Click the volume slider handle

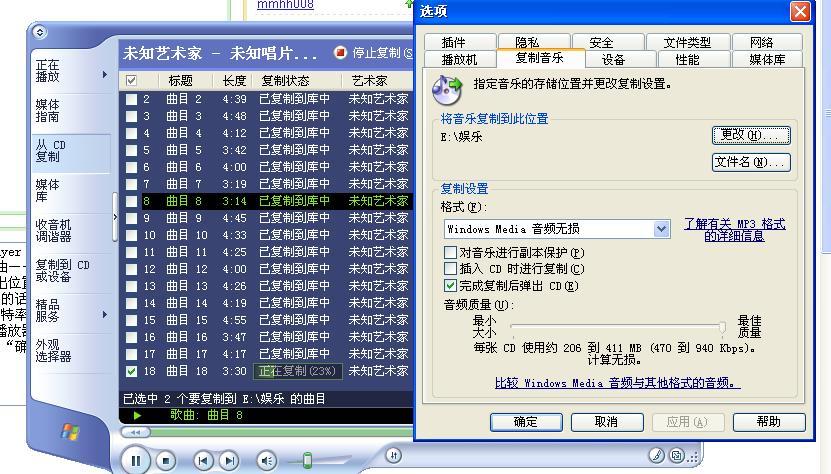click(x=307, y=460)
